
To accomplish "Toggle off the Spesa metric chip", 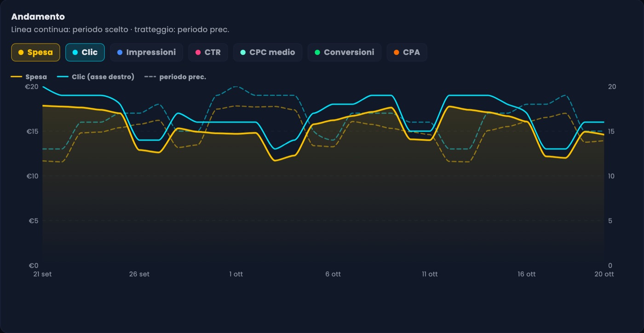I will pos(35,53).
